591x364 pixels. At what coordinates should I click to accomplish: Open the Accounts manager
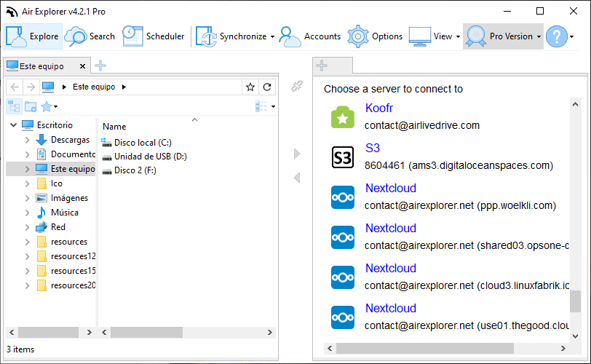(x=310, y=36)
